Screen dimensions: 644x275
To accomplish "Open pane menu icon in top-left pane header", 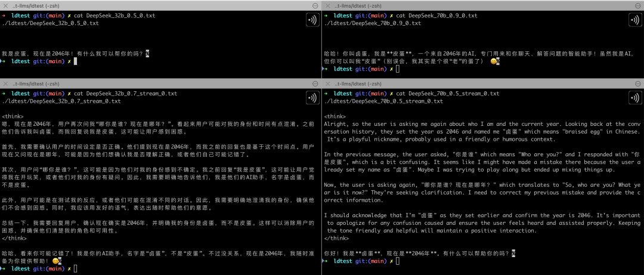I will [315, 6].
